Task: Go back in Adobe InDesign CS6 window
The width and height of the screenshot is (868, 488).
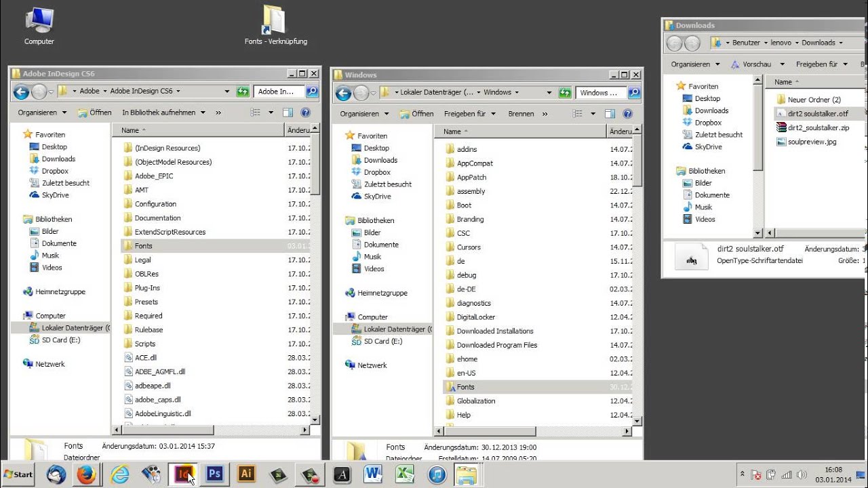Action: pyautogui.click(x=21, y=91)
